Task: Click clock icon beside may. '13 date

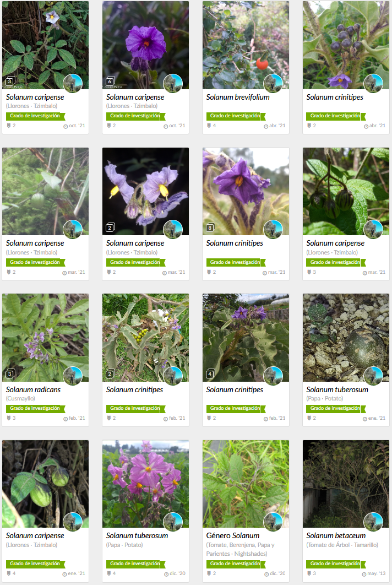Action: tap(364, 574)
